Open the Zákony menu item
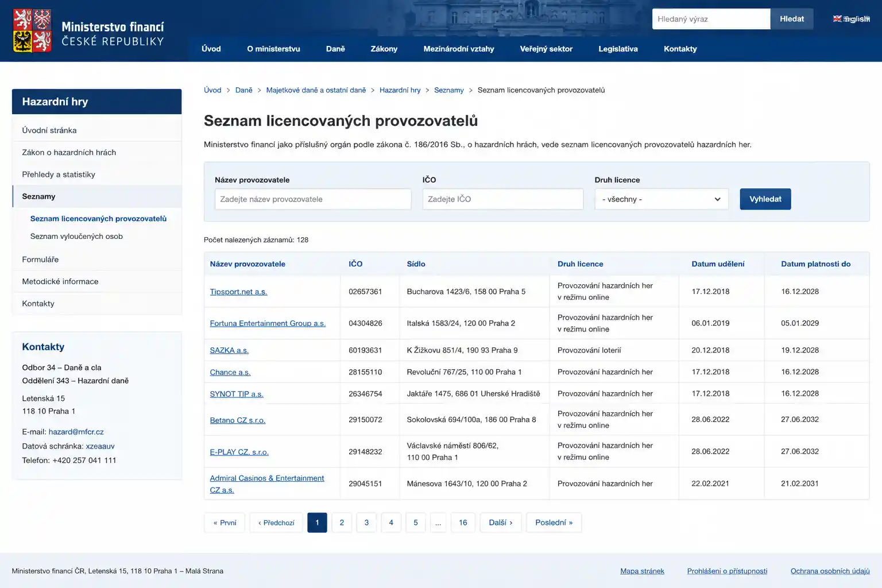882x588 pixels. coord(384,49)
